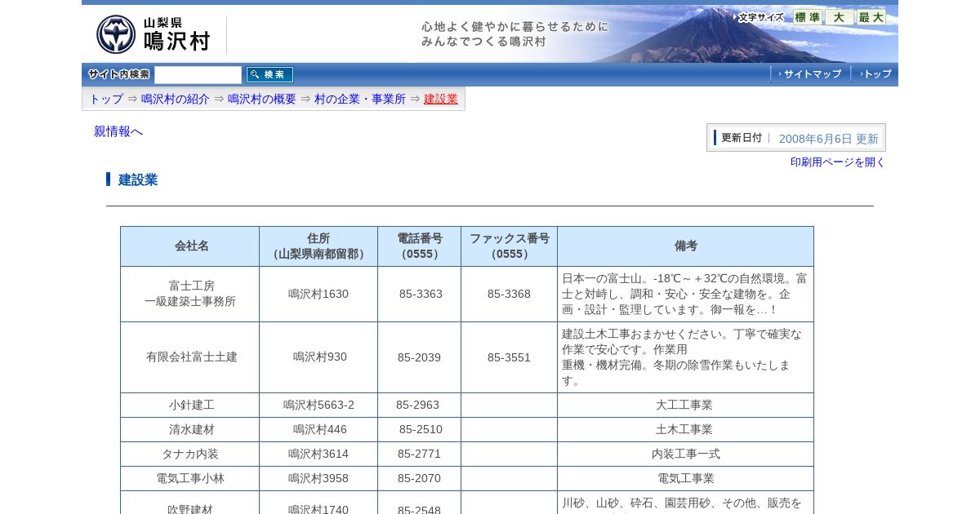
Task: Set text size to 標準
Action: pyautogui.click(x=808, y=17)
